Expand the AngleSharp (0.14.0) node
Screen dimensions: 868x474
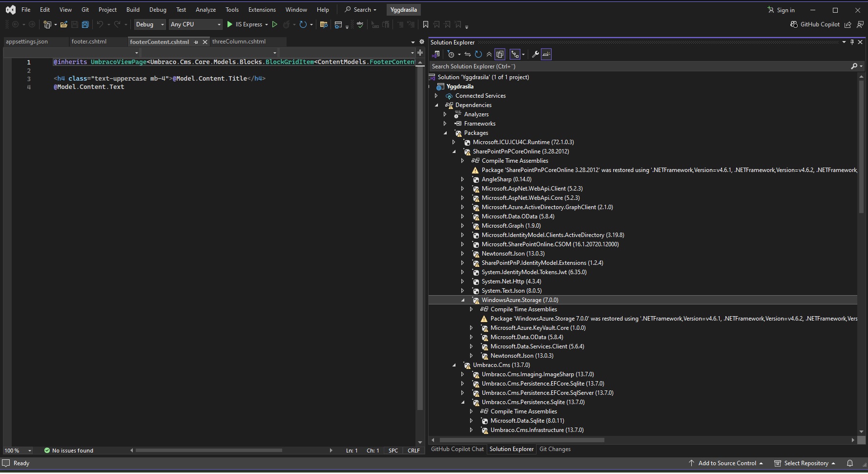(463, 180)
